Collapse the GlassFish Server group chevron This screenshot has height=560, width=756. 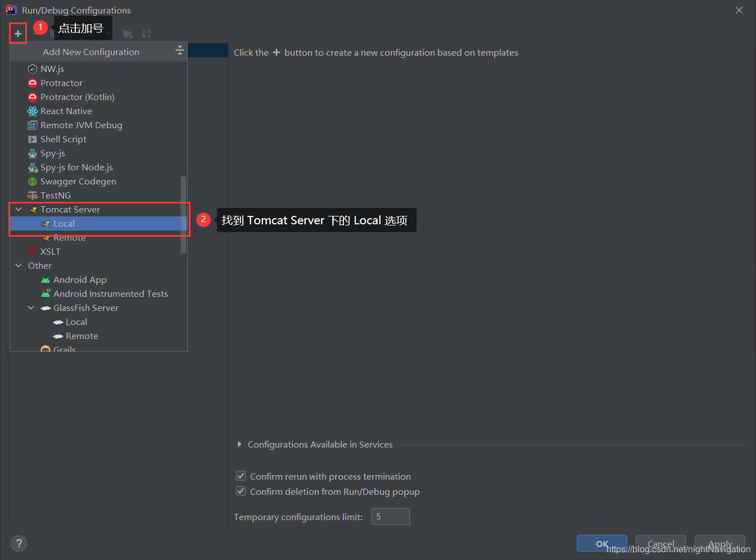click(x=31, y=308)
